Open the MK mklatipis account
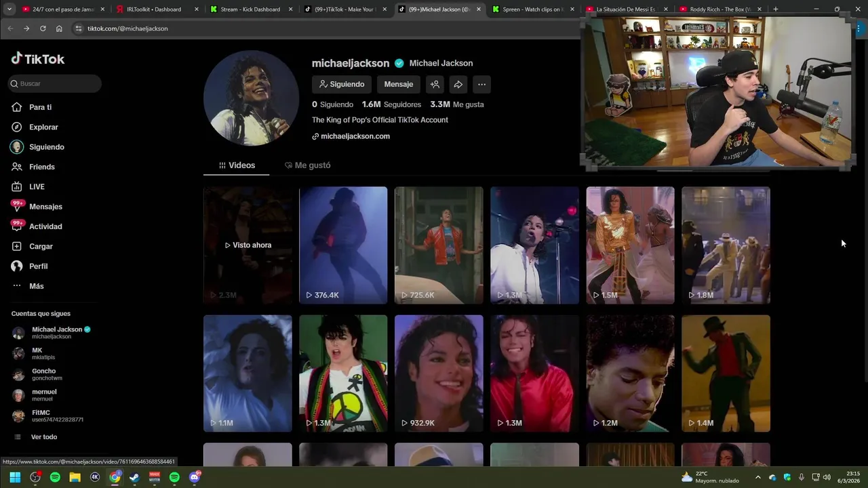This screenshot has height=488, width=868. (34, 353)
